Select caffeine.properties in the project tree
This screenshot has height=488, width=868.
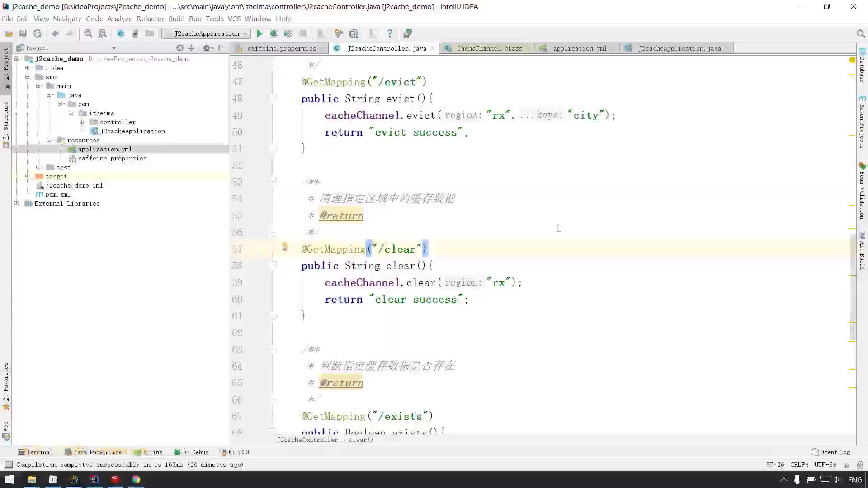point(112,158)
